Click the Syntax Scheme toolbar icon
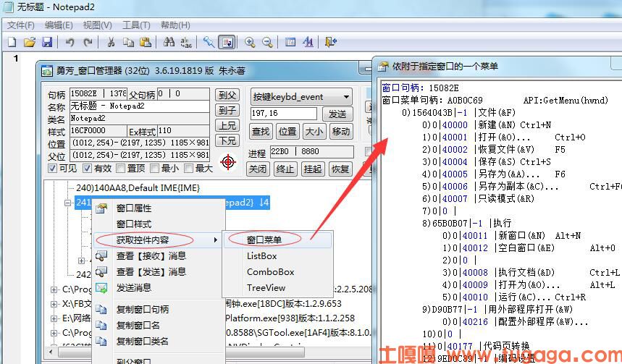This screenshot has height=364, width=622. tap(290, 42)
